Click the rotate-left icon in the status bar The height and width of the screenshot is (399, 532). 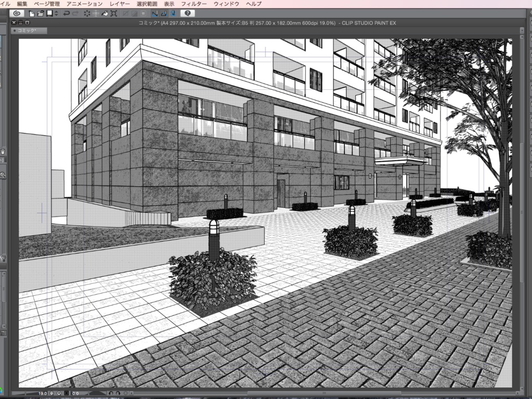pos(111,392)
